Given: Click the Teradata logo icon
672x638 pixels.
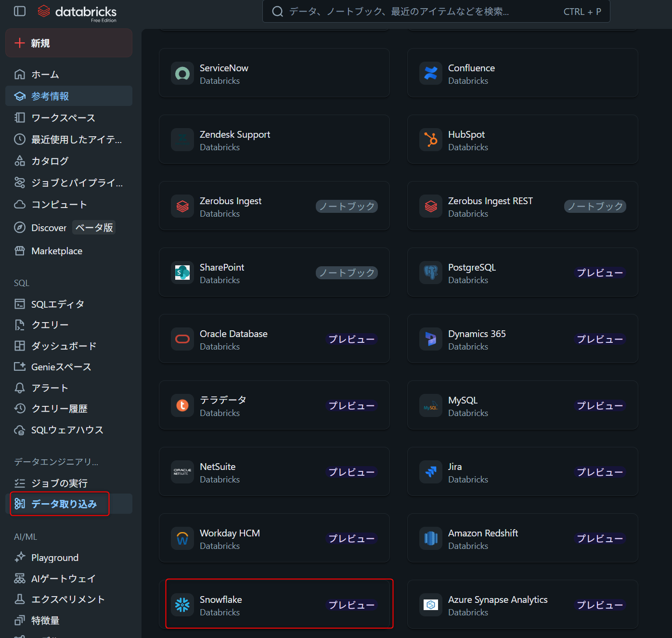Looking at the screenshot, I should (x=182, y=406).
